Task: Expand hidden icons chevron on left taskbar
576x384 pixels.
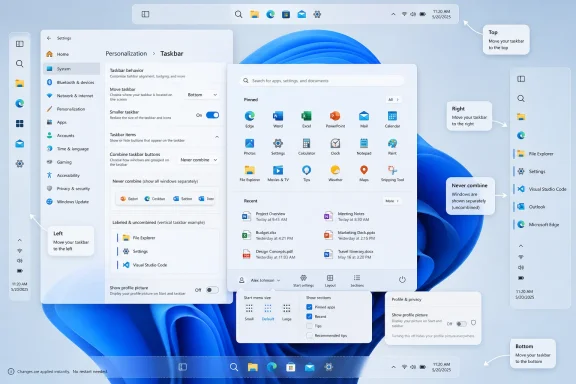Action: point(20,240)
